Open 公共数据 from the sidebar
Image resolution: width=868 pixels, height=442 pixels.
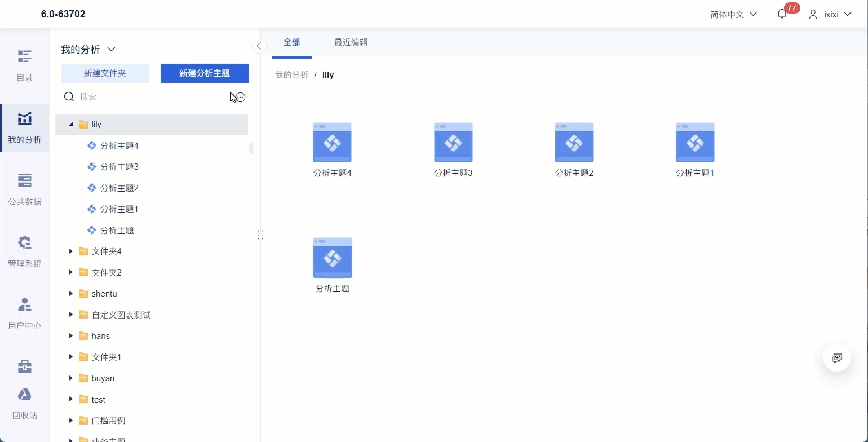pyautogui.click(x=24, y=189)
